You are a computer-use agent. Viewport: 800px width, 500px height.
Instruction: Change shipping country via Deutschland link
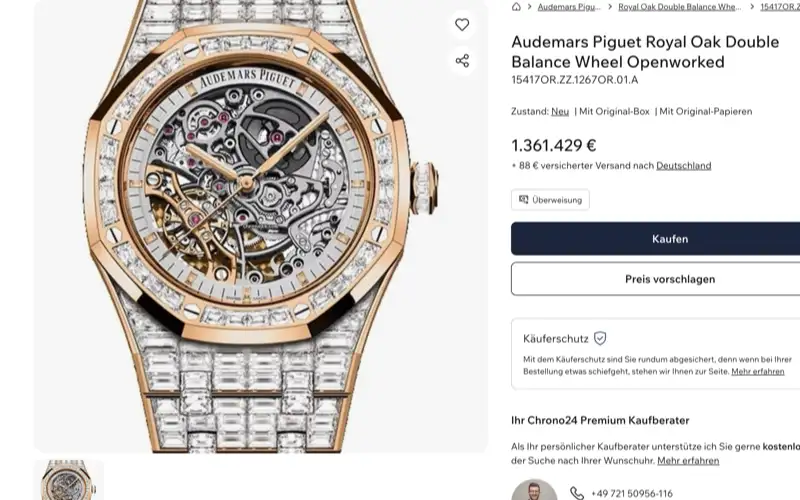click(x=684, y=166)
